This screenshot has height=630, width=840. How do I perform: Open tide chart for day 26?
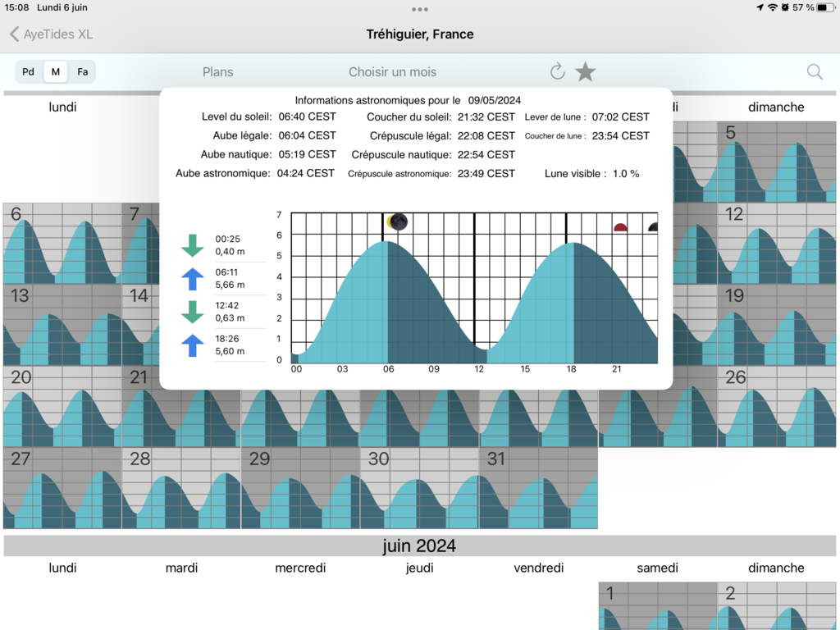(777, 406)
